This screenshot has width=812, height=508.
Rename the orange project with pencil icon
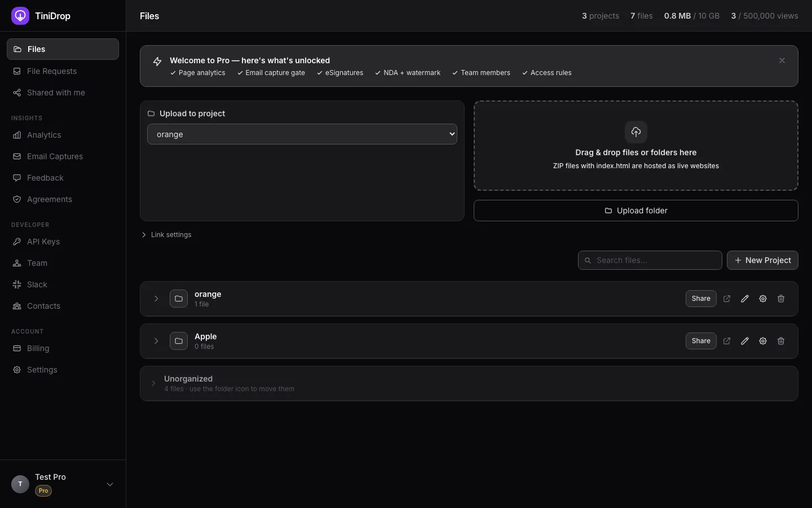(745, 299)
